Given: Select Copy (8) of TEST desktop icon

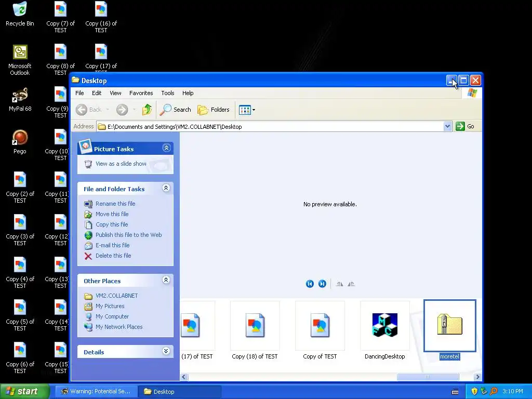Looking at the screenshot, I should click(x=60, y=60).
